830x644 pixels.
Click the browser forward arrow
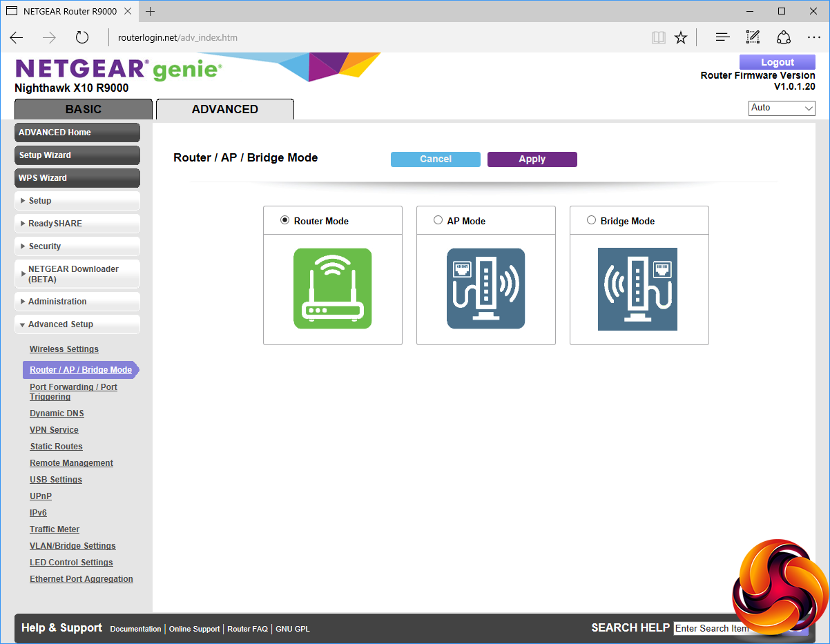pos(49,38)
